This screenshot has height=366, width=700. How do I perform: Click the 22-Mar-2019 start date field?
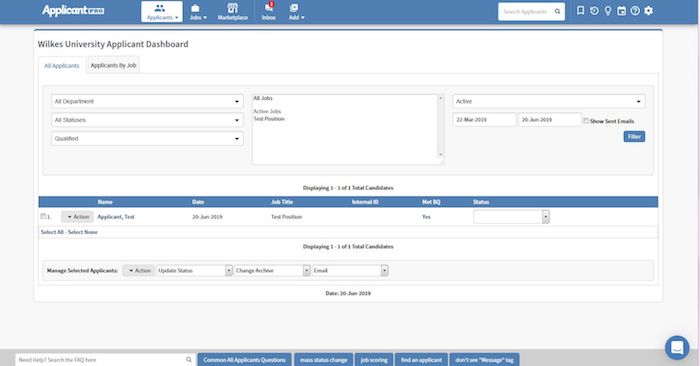484,120
